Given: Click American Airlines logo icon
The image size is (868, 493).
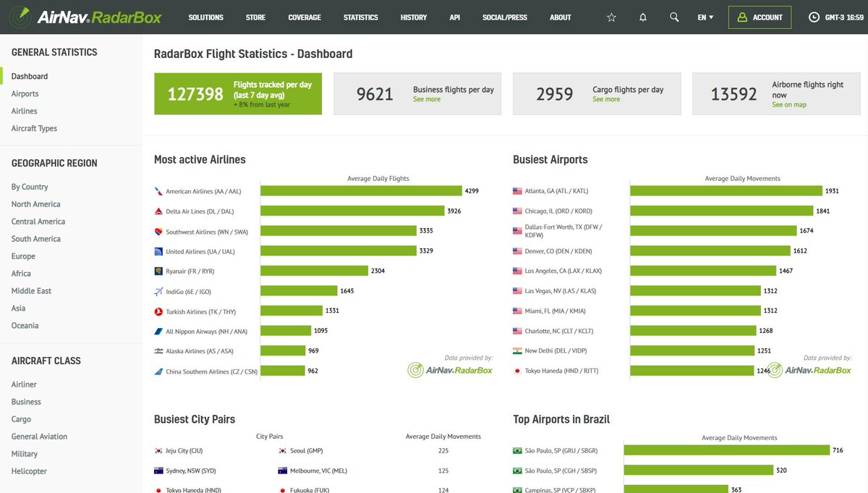Looking at the screenshot, I should [158, 192].
